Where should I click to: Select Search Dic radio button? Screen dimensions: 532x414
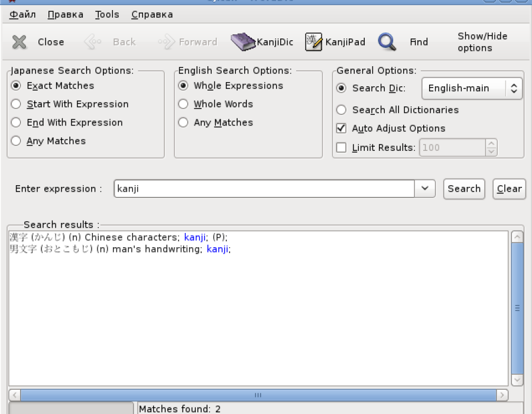click(x=341, y=88)
